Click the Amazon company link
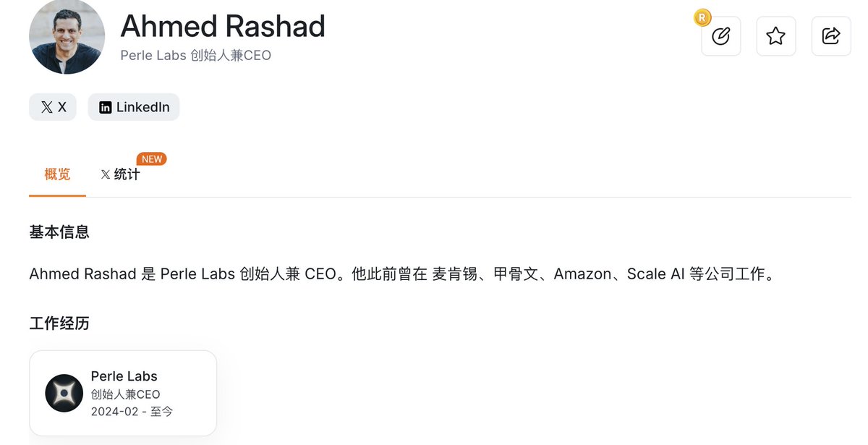 [582, 274]
